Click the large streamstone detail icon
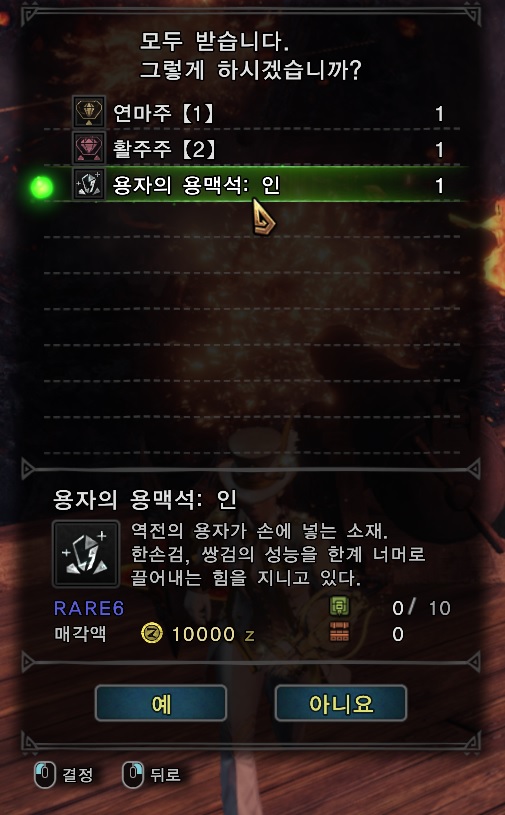Image resolution: width=505 pixels, height=815 pixels. point(86,554)
